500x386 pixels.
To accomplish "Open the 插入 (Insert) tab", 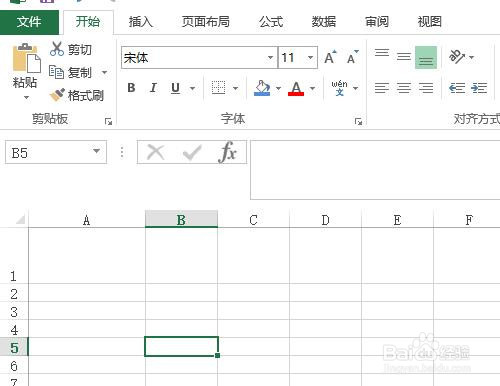I will point(141,22).
